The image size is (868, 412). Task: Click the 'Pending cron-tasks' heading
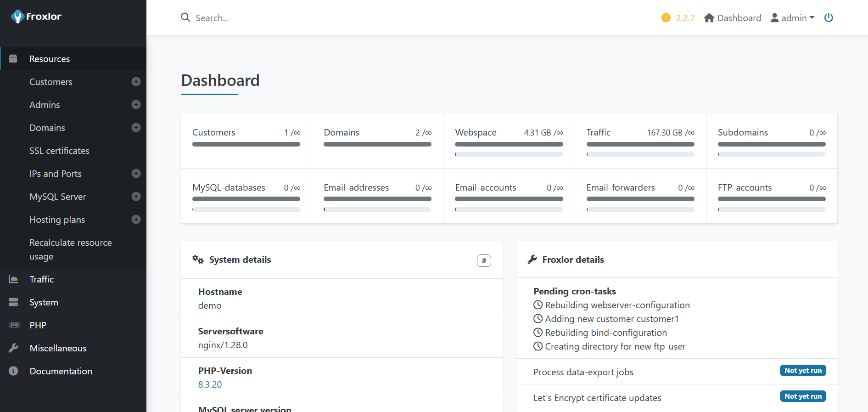(x=575, y=291)
